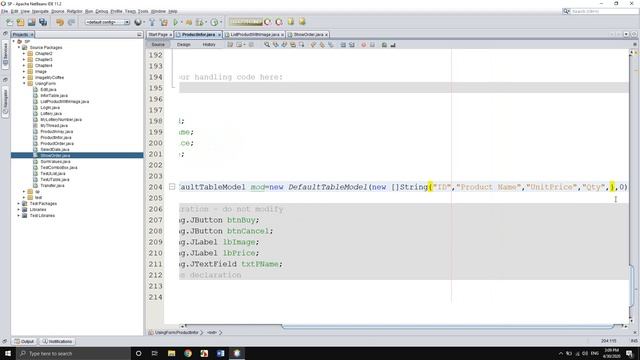This screenshot has width=640, height=360.
Task: Close the ProductInfor.java editor tab
Action: pos(219,35)
